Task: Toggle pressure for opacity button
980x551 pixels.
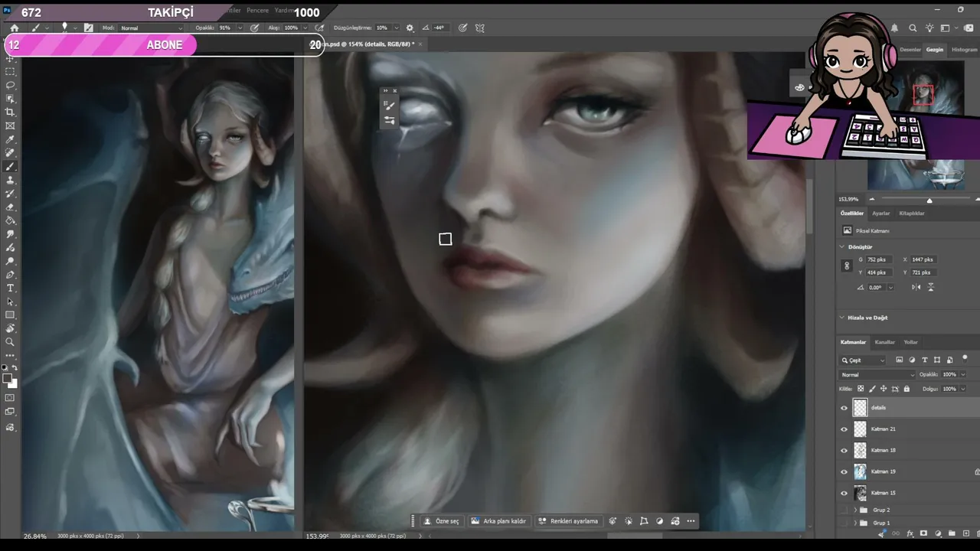Action: click(x=254, y=28)
